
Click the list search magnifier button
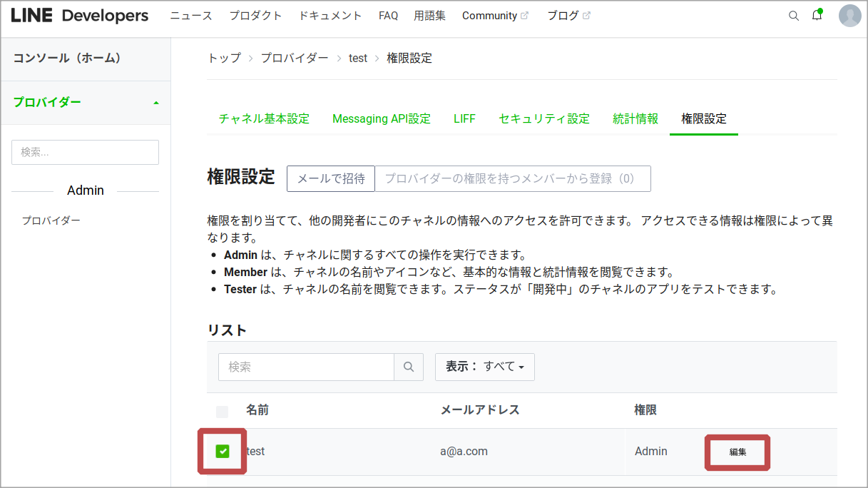pos(409,367)
